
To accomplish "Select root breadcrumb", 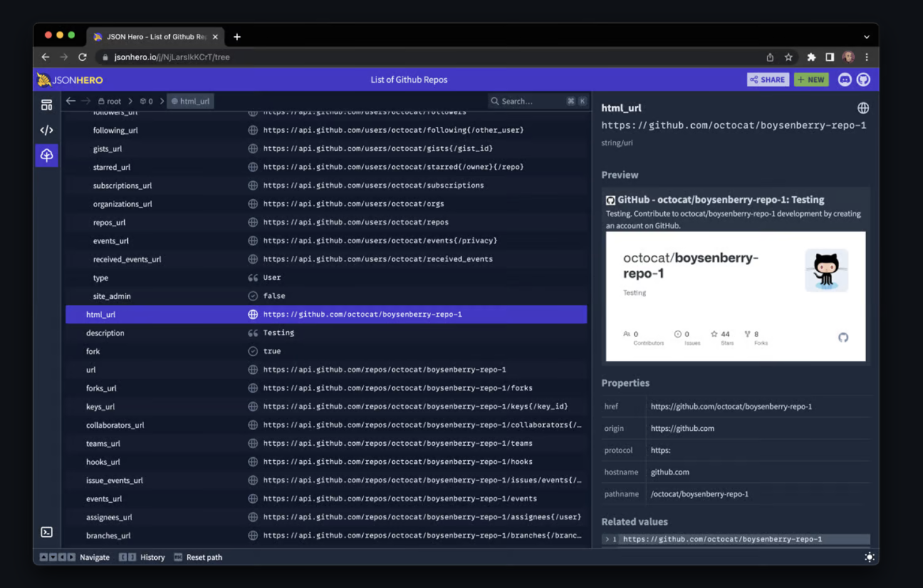I will [110, 101].
